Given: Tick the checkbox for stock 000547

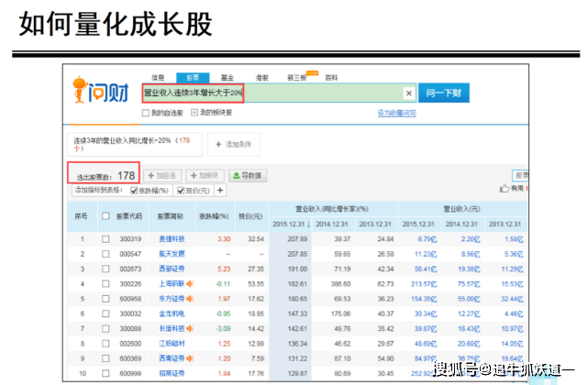Looking at the screenshot, I should click(x=105, y=254).
